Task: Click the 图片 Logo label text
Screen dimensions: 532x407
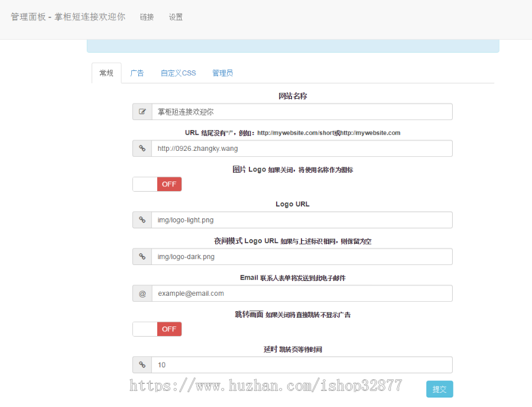Action: coord(293,169)
